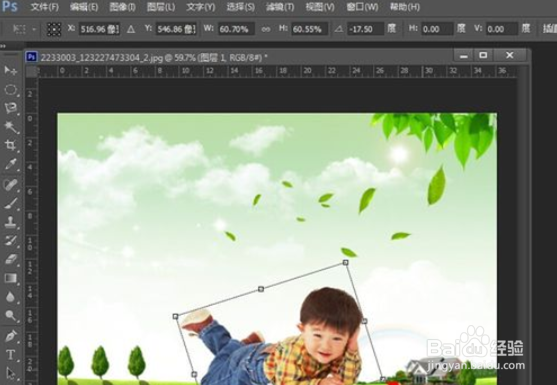Select the Elliptical Marquee tool

click(10, 90)
